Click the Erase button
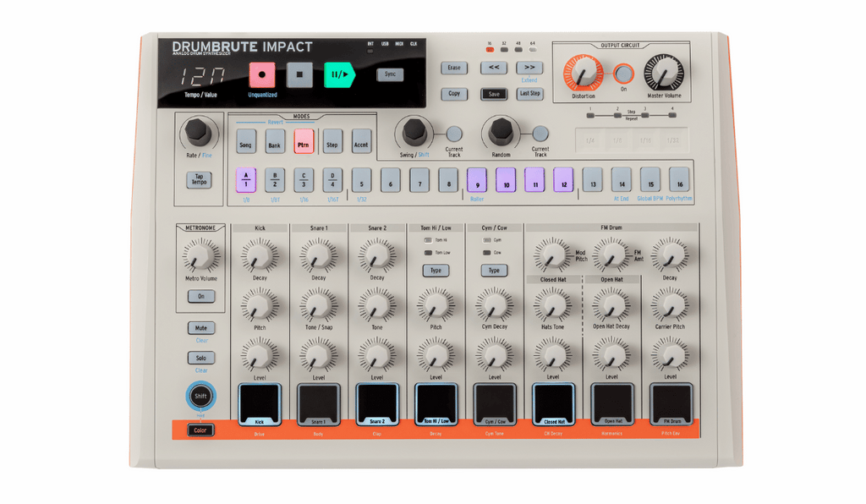The width and height of the screenshot is (866, 504). coord(454,68)
